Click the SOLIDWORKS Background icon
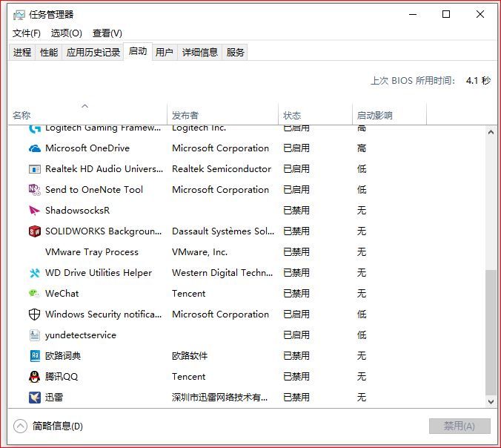The width and height of the screenshot is (501, 448). tap(35, 231)
